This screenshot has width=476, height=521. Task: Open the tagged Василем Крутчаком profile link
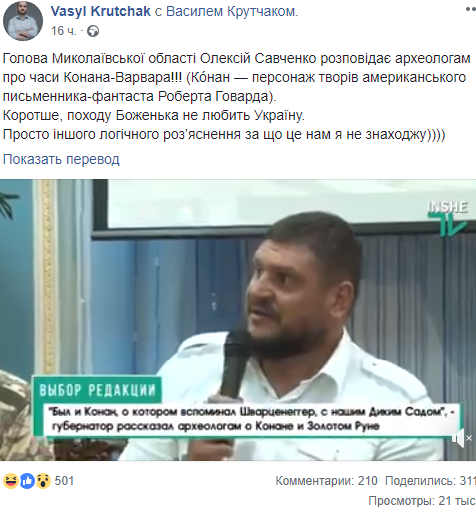(x=232, y=11)
